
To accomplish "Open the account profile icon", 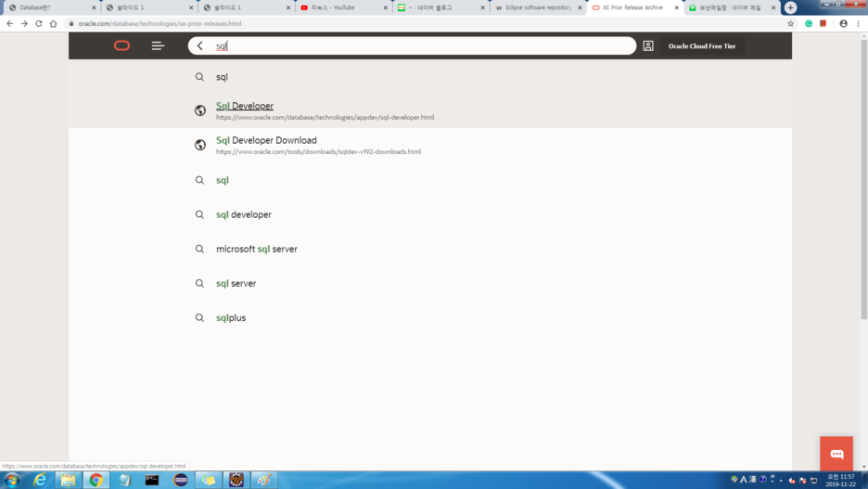I will point(648,46).
